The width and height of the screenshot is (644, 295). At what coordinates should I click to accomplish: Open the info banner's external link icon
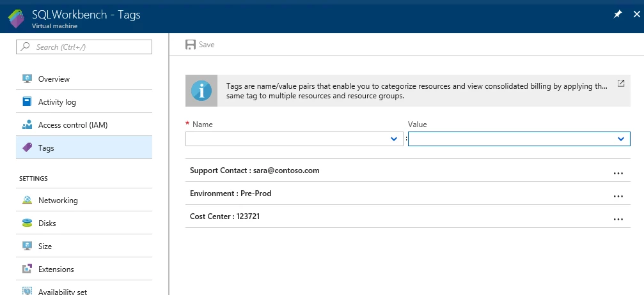point(621,83)
